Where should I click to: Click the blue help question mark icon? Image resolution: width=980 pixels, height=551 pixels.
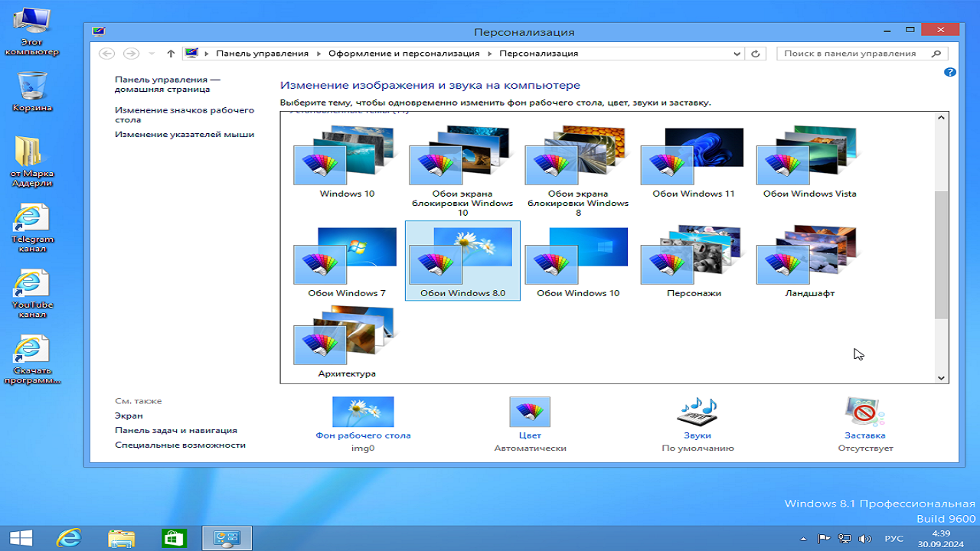[x=950, y=72]
